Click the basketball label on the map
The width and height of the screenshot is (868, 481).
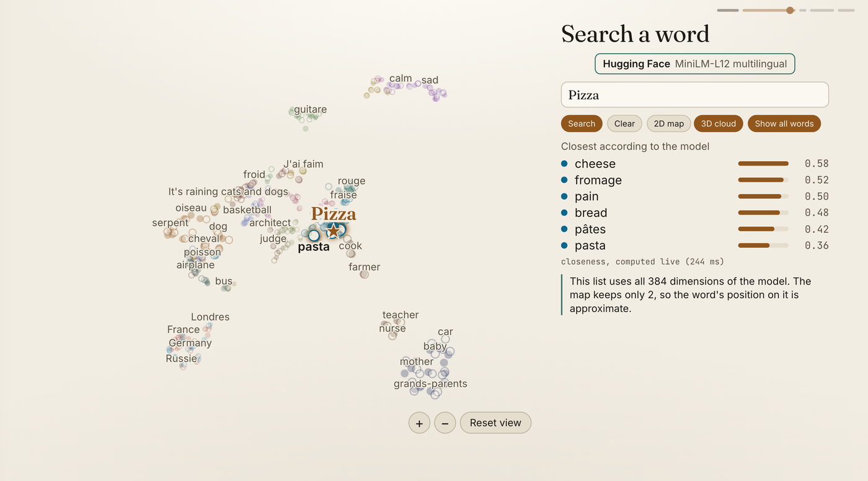247,210
